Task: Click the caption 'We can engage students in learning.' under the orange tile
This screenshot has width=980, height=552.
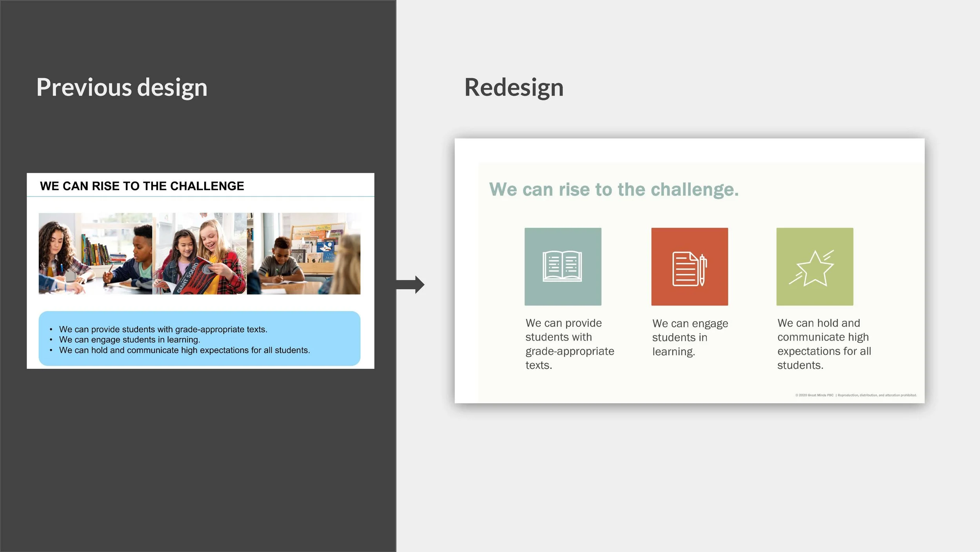Action: coord(690,337)
